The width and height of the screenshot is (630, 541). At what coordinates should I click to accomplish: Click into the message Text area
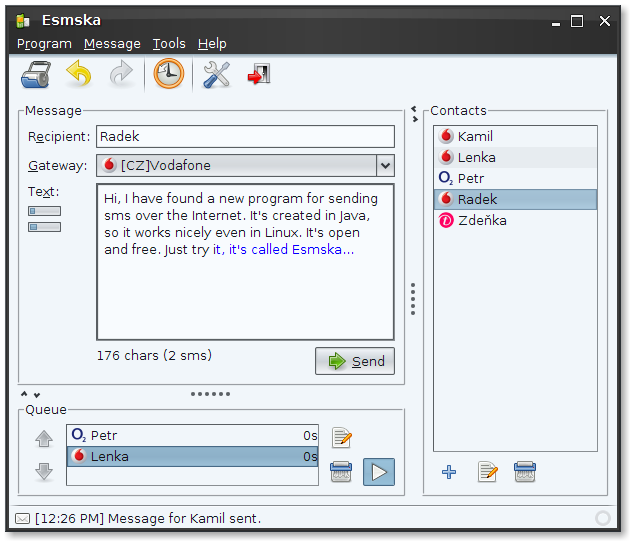(245, 262)
